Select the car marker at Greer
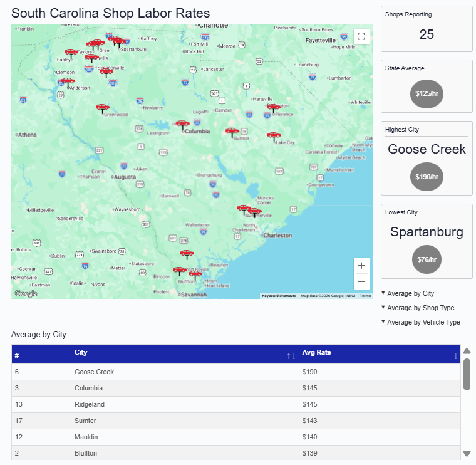Screen dimensions: 476x465 tap(98, 44)
